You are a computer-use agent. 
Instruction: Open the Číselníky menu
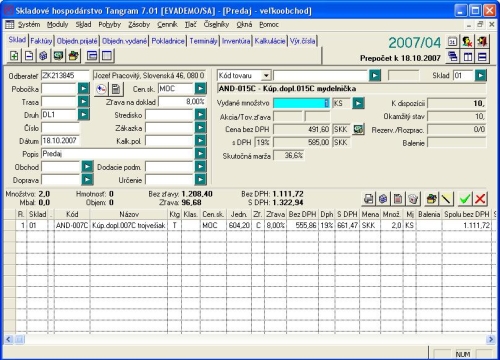coord(216,24)
